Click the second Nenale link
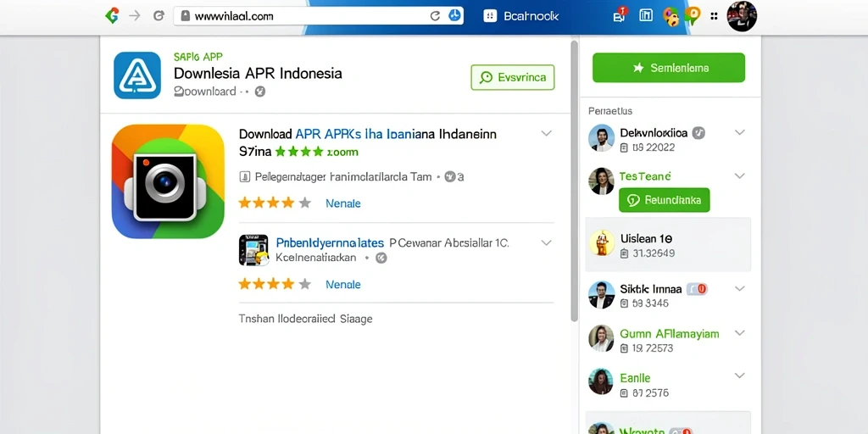 tap(343, 285)
